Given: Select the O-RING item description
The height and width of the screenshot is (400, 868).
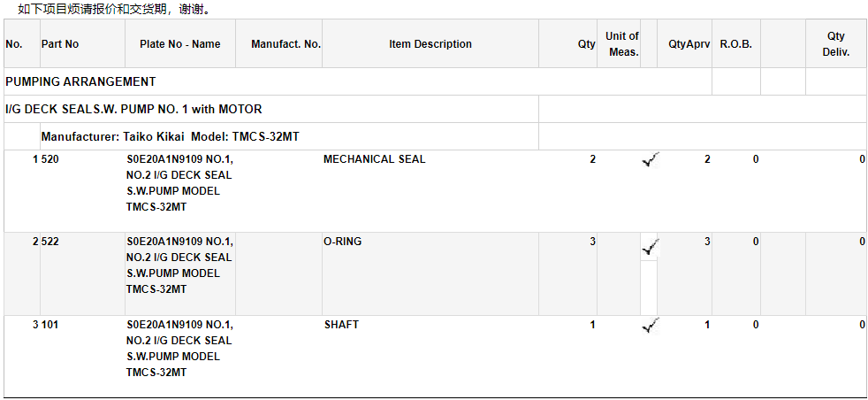Looking at the screenshot, I should click(342, 242).
